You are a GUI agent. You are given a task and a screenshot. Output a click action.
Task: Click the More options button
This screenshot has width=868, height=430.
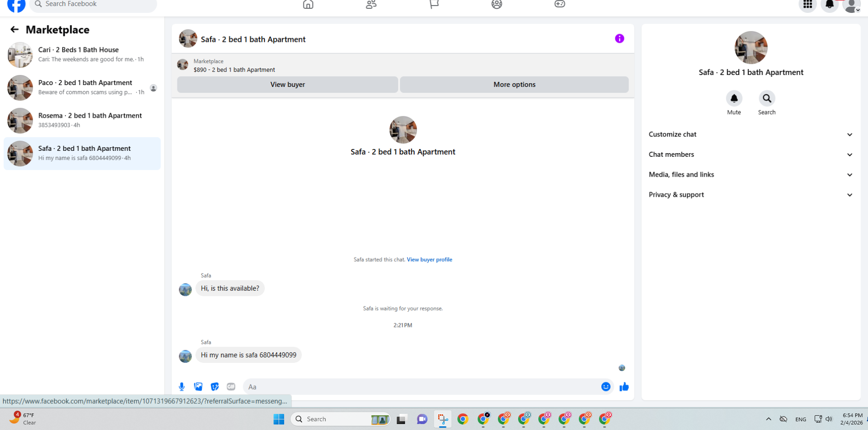coord(514,85)
